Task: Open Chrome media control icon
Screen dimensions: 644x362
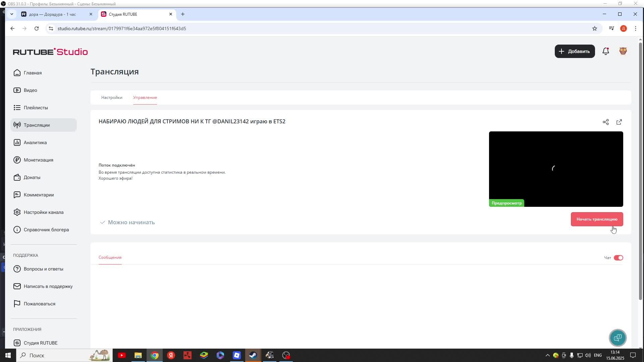Action: tap(611, 28)
